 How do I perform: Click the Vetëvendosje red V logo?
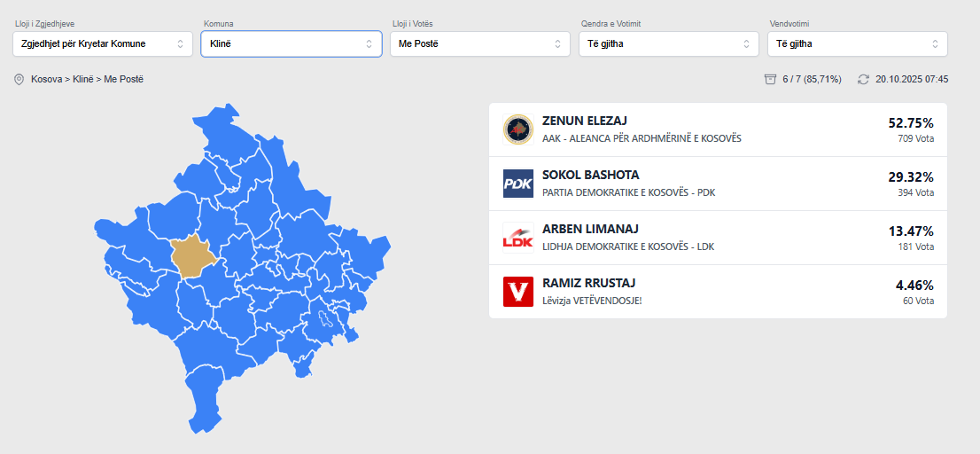(x=517, y=292)
